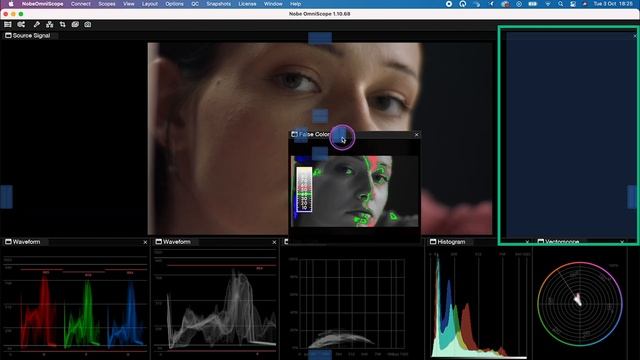The height and width of the screenshot is (360, 640).
Task: Click the vectorscope circular display
Action: tap(580, 304)
